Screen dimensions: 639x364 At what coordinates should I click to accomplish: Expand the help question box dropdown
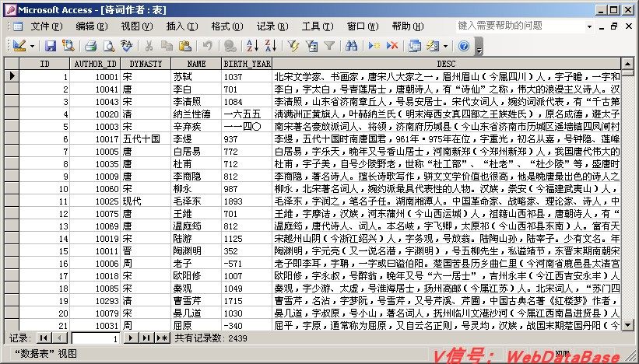tap(589, 26)
